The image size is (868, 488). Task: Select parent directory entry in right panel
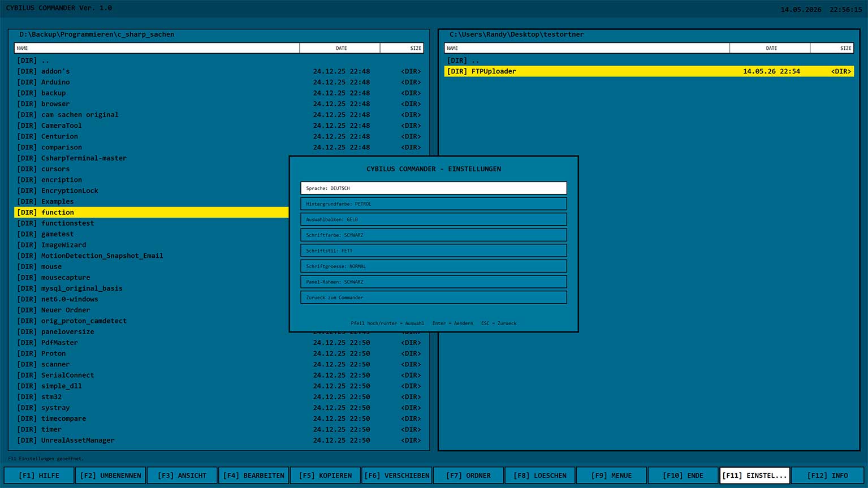tap(649, 61)
